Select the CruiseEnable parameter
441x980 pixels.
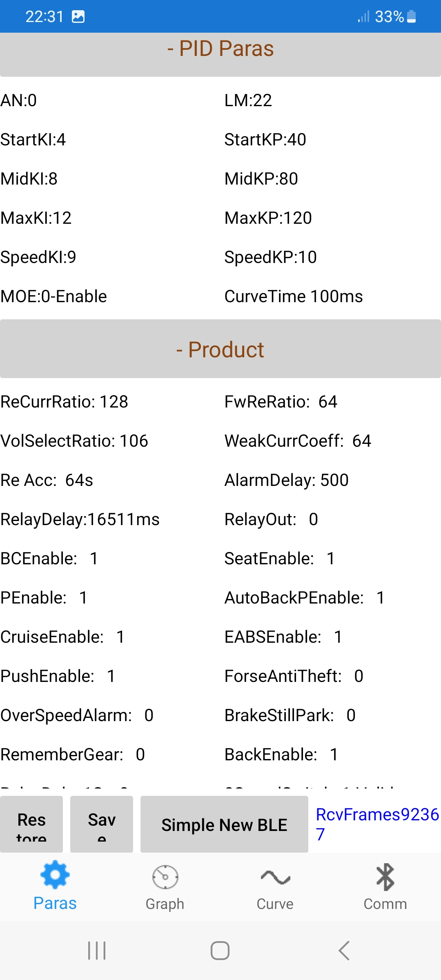point(62,637)
